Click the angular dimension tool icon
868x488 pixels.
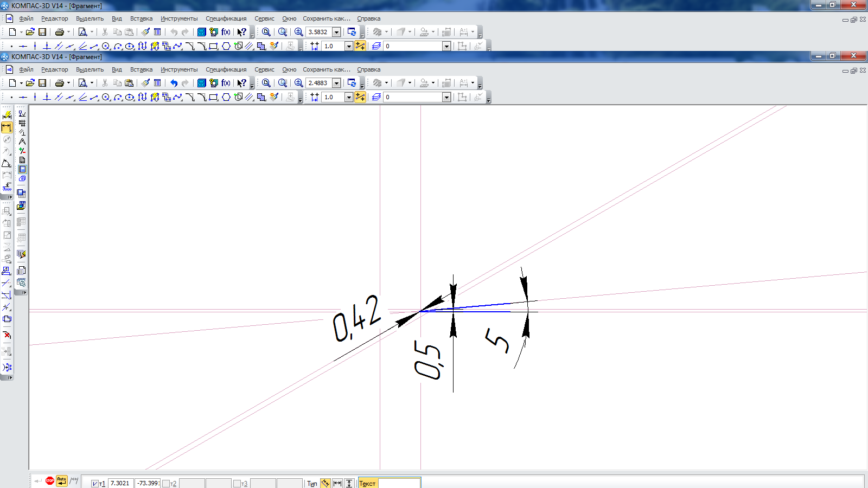(x=7, y=163)
